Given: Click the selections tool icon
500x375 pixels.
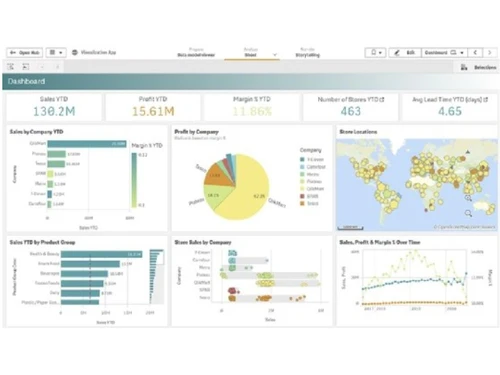Looking at the screenshot, I should pos(26,67).
